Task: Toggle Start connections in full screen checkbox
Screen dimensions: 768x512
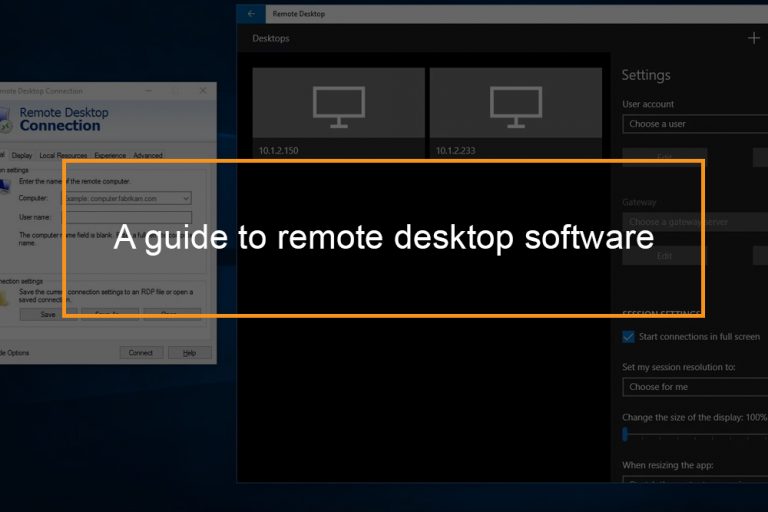Action: [628, 337]
